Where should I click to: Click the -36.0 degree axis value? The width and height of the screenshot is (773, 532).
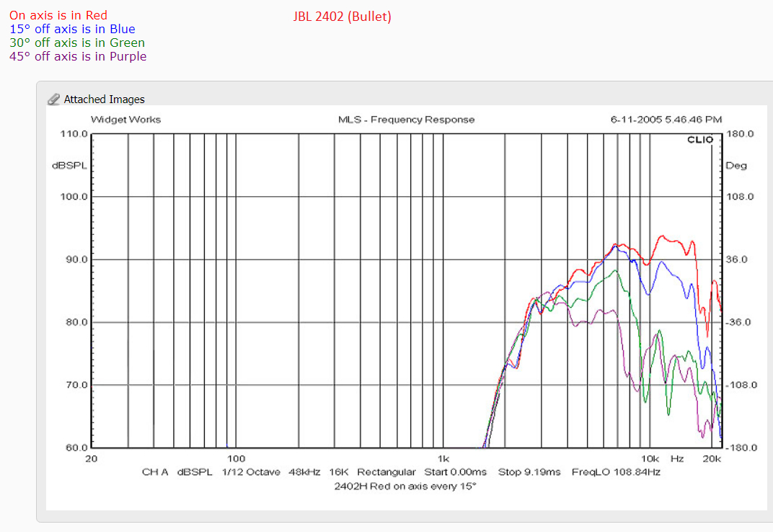coord(738,322)
